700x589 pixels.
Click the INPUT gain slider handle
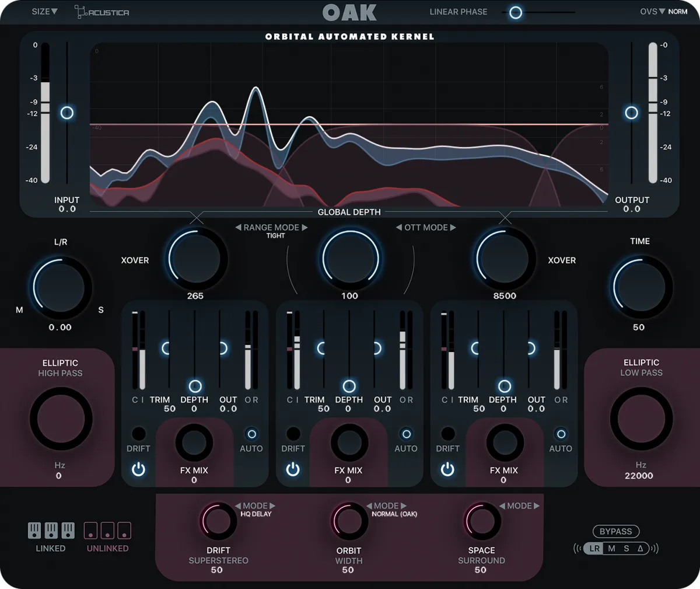coord(67,113)
